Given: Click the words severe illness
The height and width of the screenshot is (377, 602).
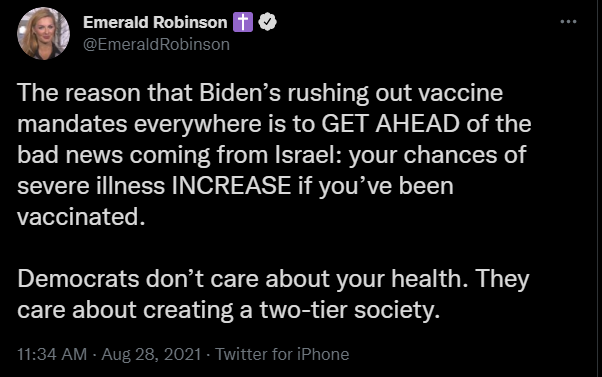Looking at the screenshot, I should 91,186.
